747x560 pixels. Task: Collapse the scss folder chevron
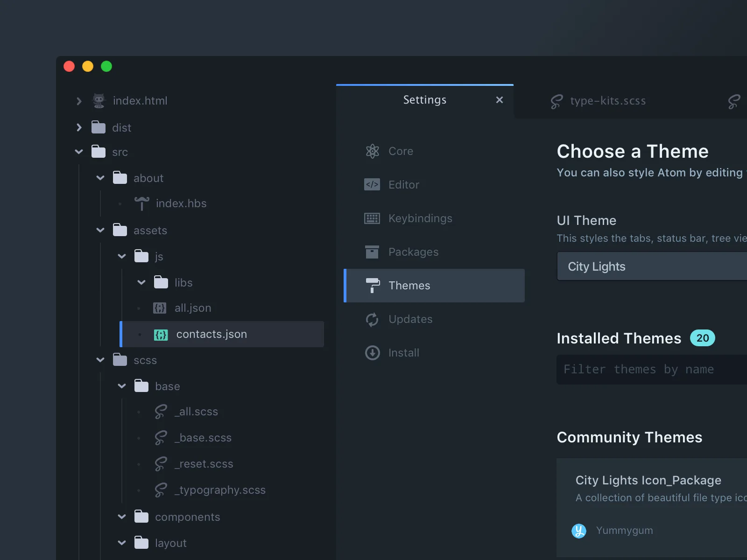[x=100, y=360]
